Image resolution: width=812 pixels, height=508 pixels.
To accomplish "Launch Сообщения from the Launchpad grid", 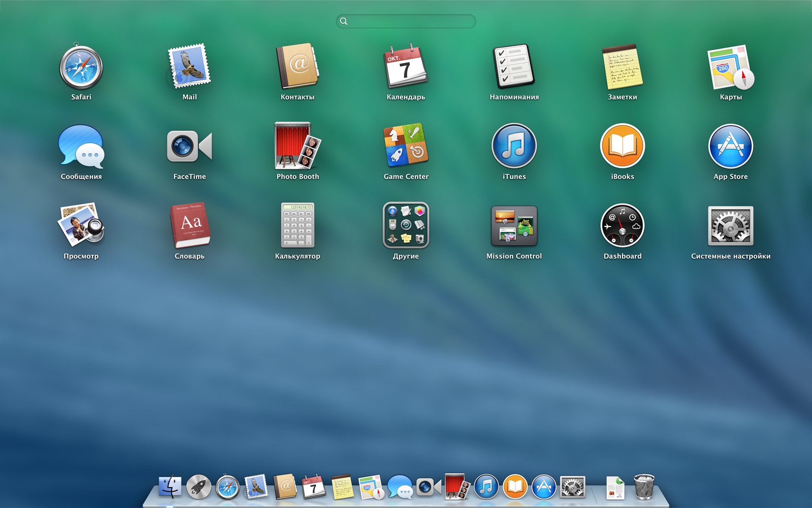I will [81, 146].
